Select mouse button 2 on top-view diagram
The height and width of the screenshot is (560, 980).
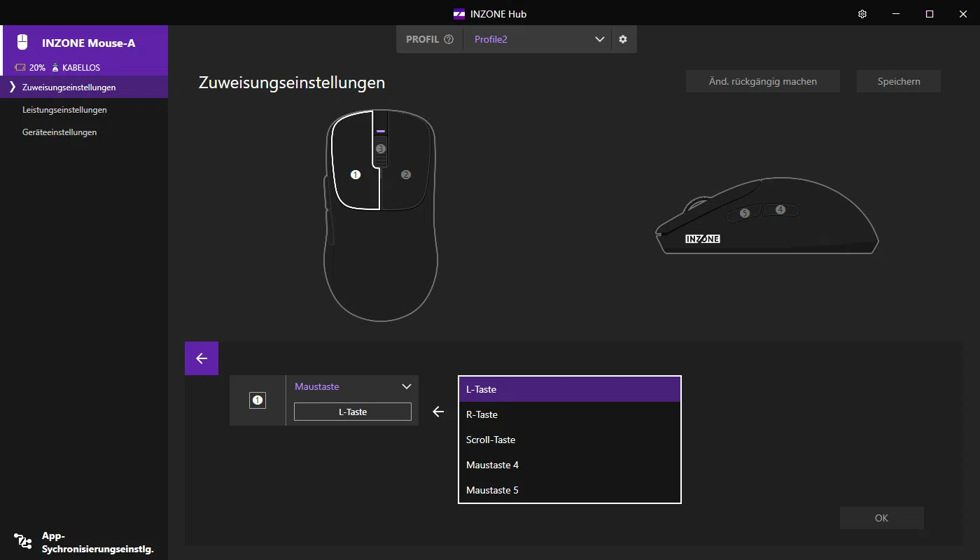point(406,174)
